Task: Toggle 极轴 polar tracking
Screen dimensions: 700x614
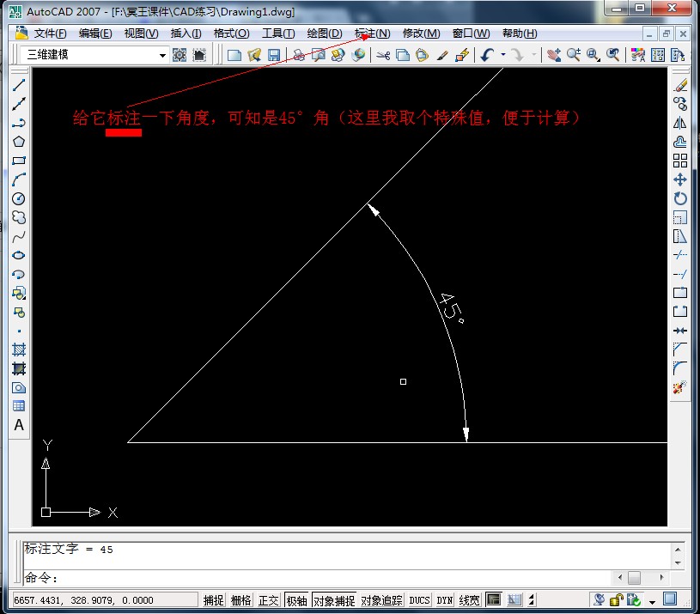Action: click(x=296, y=600)
